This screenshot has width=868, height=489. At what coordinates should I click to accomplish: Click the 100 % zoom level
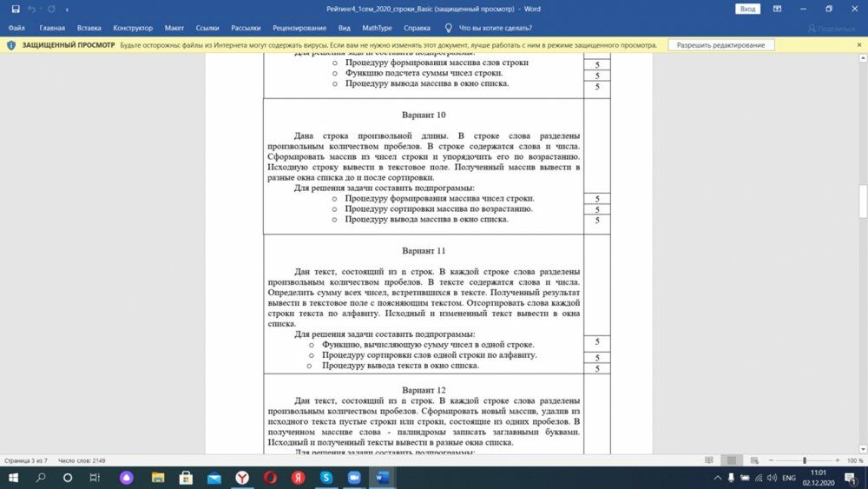[x=855, y=460]
